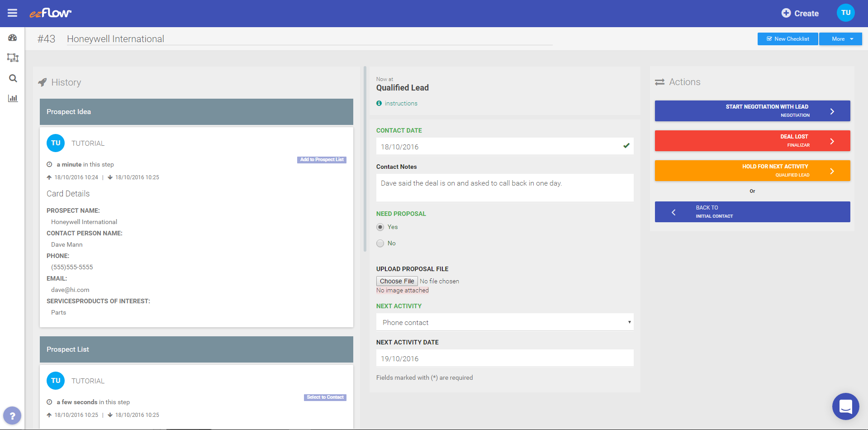868x430 pixels.
Task: Select No for Need Proposal
Action: coord(380,243)
